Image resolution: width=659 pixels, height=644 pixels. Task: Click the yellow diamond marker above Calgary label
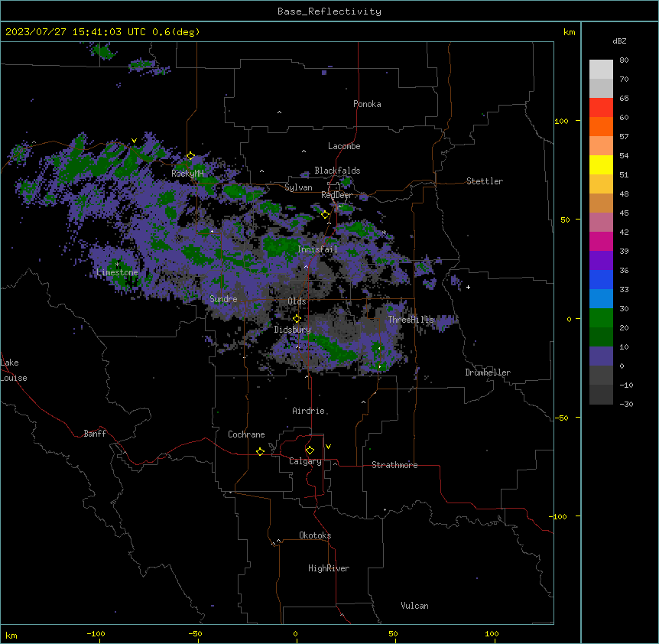click(x=310, y=450)
